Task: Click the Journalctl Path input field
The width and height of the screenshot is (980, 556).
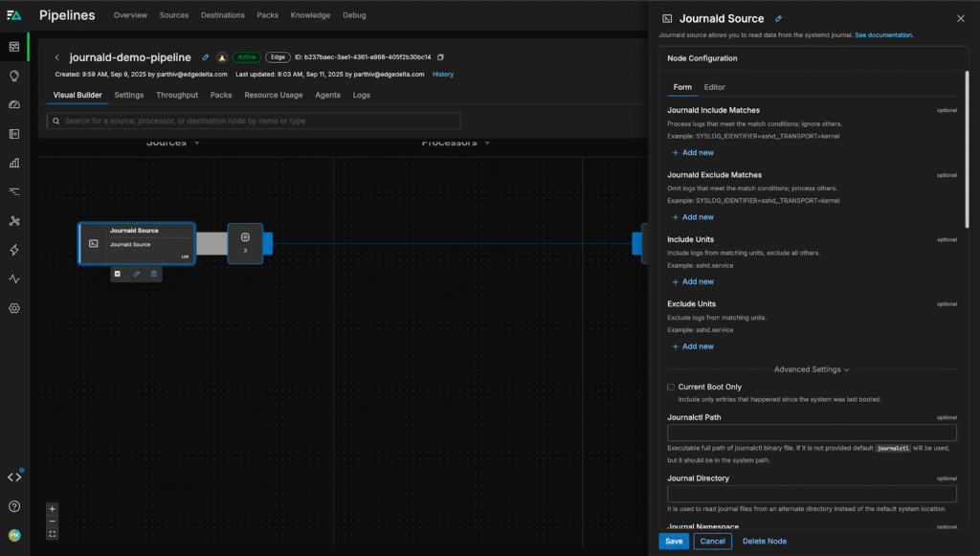Action: pyautogui.click(x=812, y=434)
